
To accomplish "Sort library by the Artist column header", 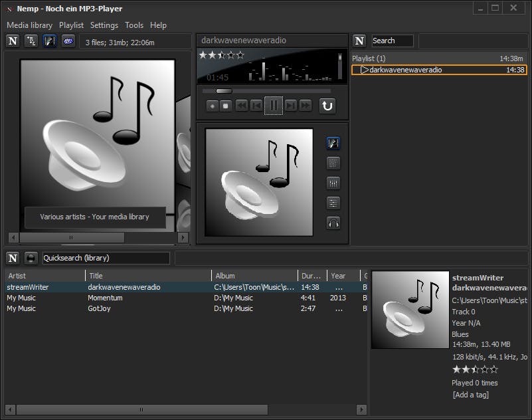I will [45, 276].
